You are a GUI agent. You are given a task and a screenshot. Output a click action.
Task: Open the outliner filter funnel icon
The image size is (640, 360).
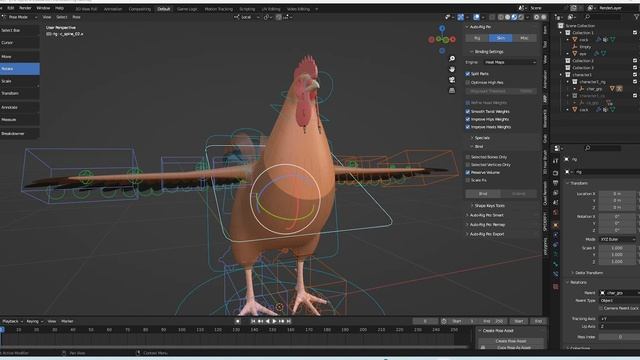(x=637, y=17)
